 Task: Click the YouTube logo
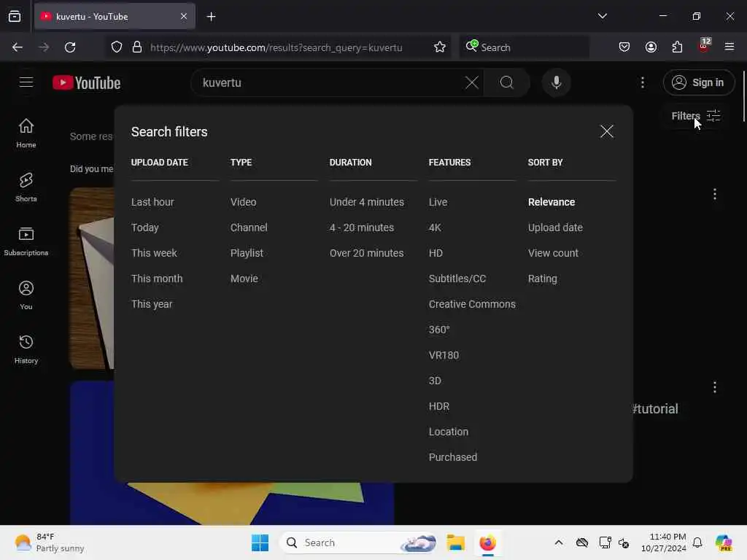tap(86, 83)
